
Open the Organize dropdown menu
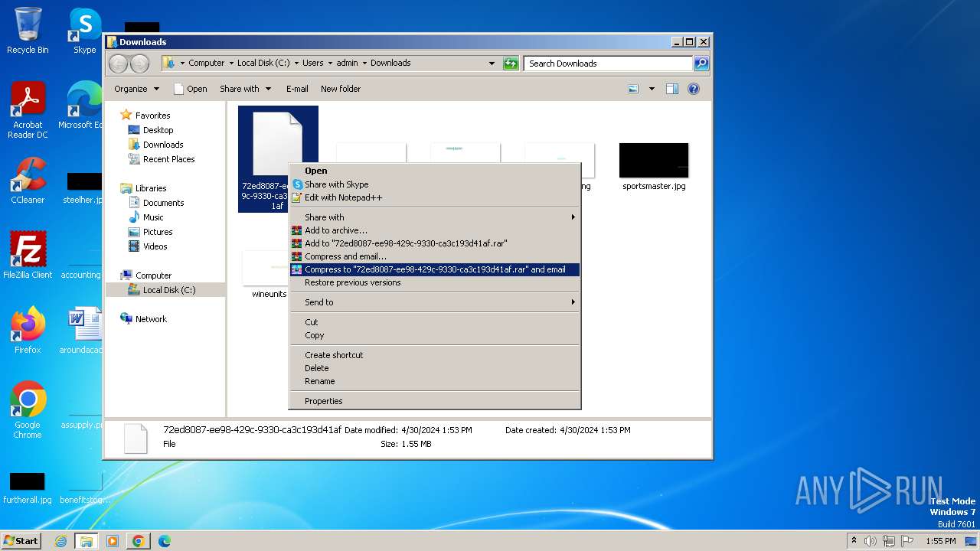point(136,89)
